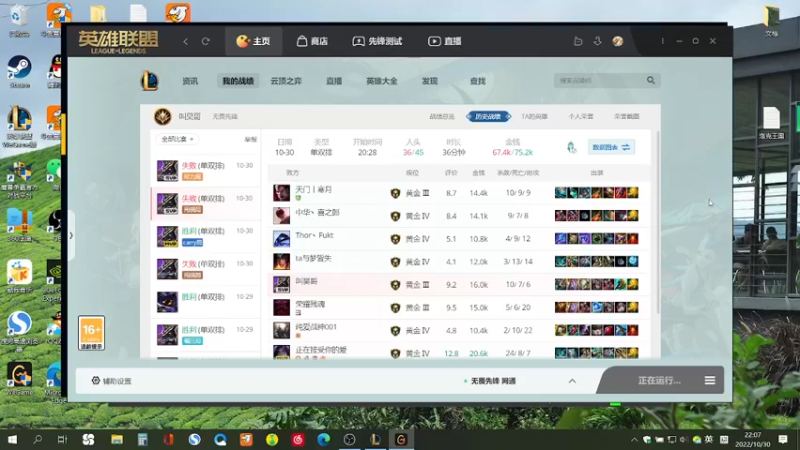Click the KDA value 10/ 7/ 6
The width and height of the screenshot is (800, 450).
tap(518, 285)
